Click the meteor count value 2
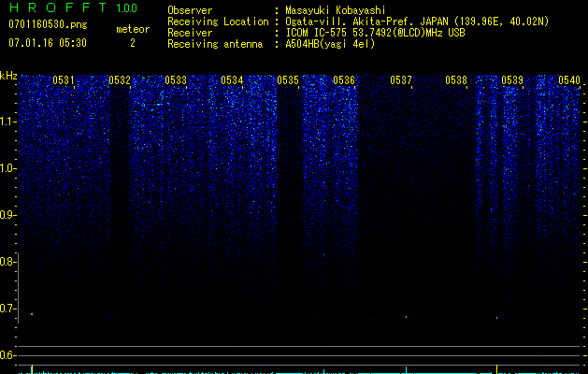 pos(133,43)
